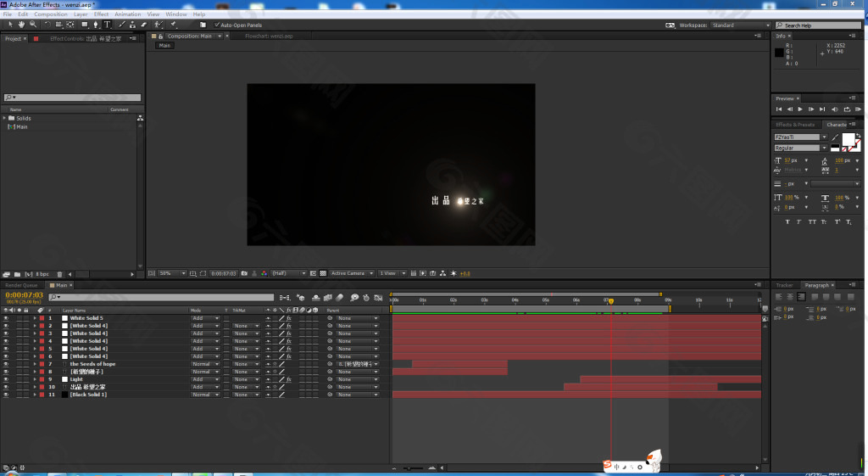Select the Zoom magnifier tool
The height and width of the screenshot is (476, 868).
pos(33,25)
